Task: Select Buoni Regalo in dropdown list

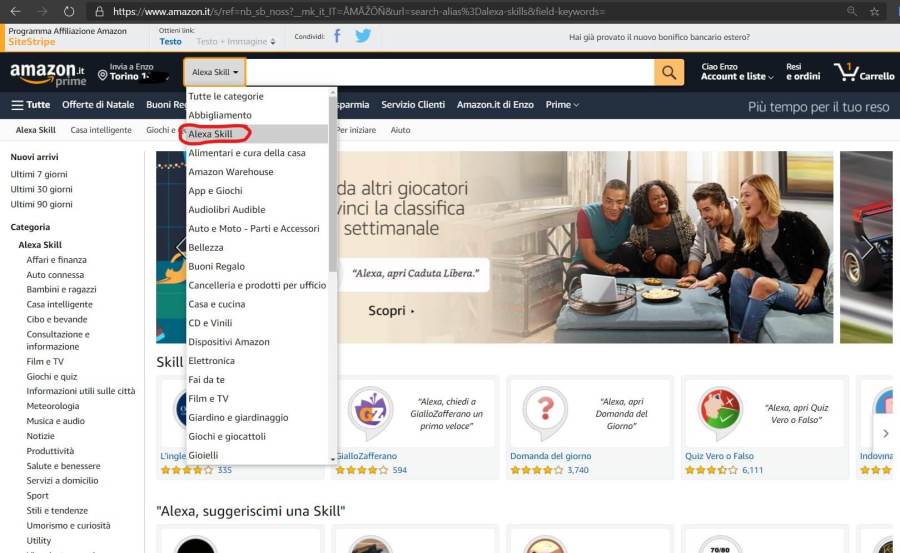Action: (x=217, y=266)
